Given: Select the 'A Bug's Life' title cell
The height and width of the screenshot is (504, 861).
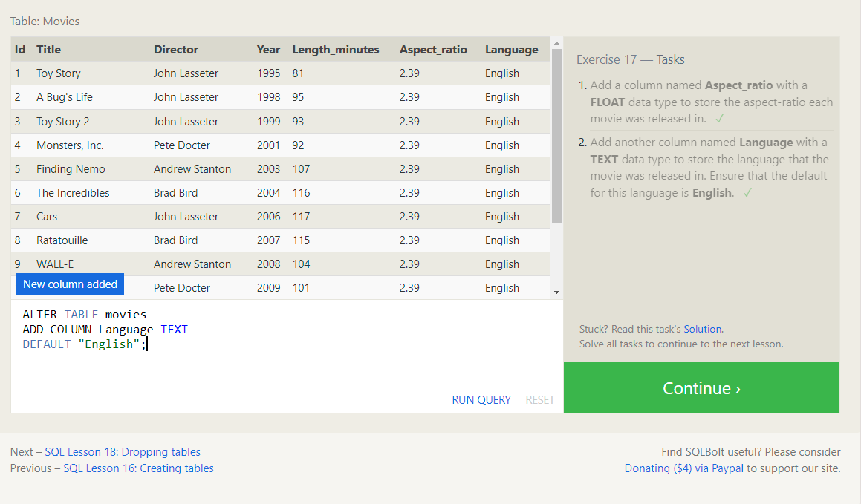Looking at the screenshot, I should [x=65, y=97].
